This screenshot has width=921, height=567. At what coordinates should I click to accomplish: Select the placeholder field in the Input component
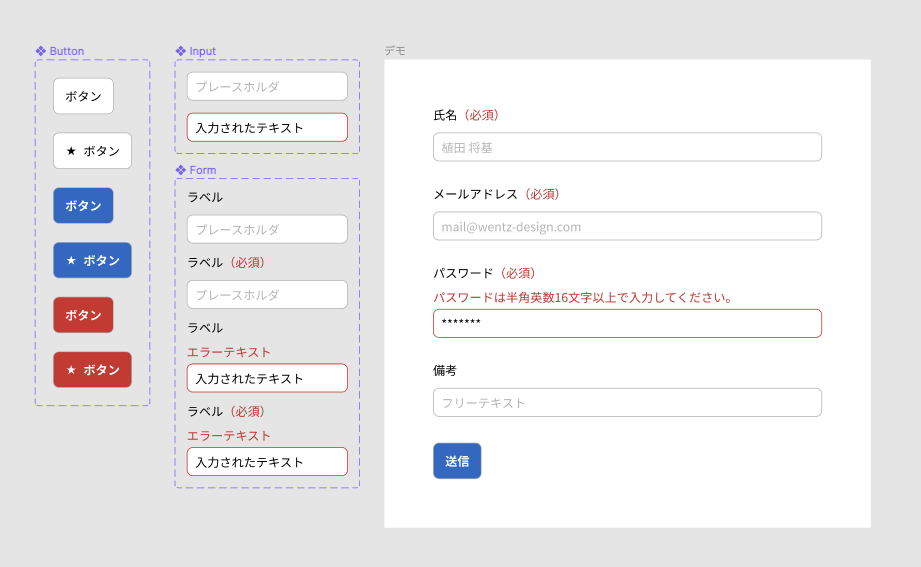coord(267,86)
